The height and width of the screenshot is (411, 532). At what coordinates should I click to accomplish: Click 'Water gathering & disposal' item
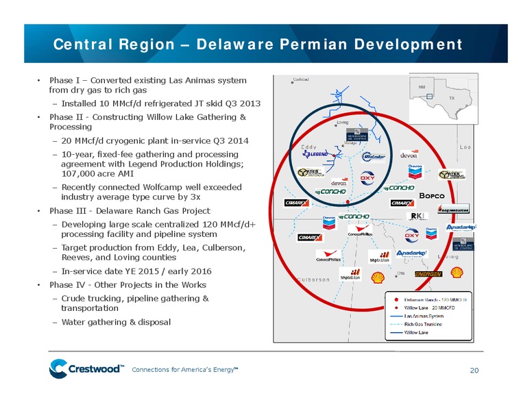(x=116, y=322)
